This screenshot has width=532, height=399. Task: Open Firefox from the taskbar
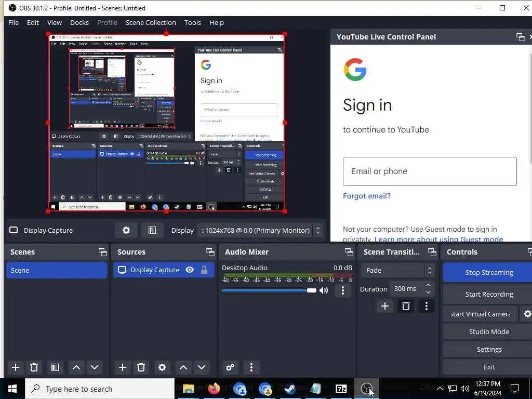214,389
